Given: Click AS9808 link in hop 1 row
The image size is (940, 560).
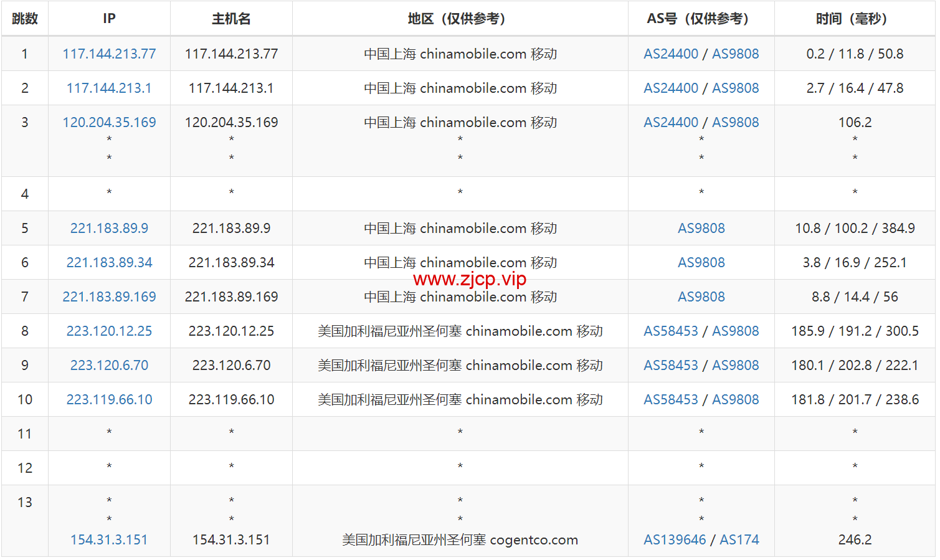Looking at the screenshot, I should 736,54.
